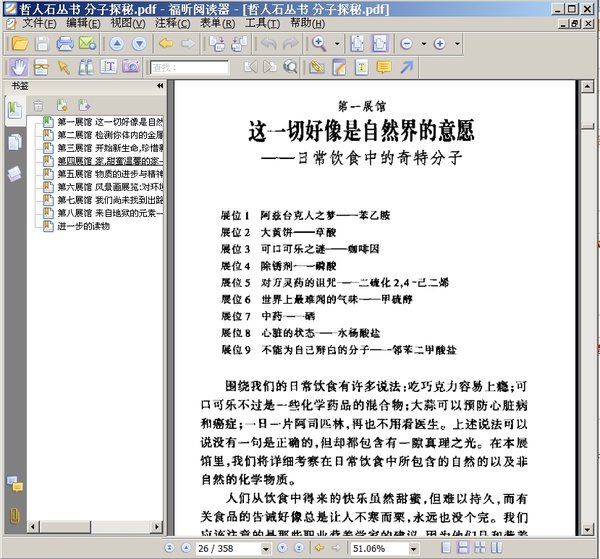Select bookmark 第五展馆 物质的进步与精神
This screenshot has height=559, width=600.
click(x=110, y=174)
